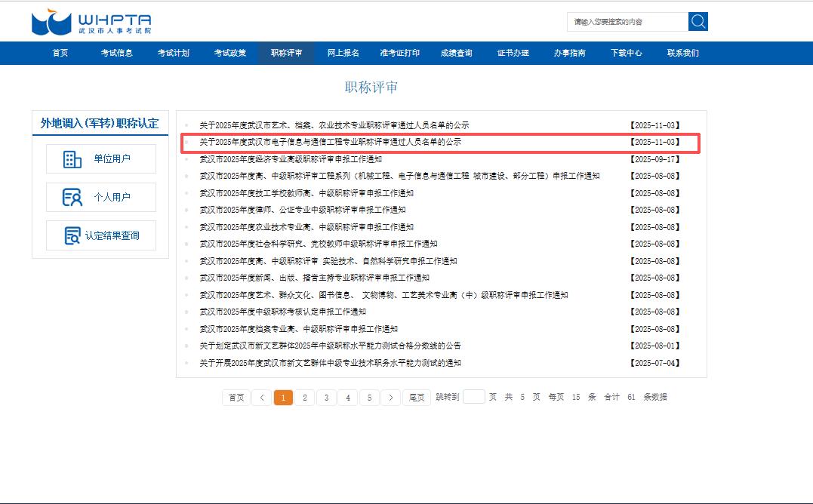Switch to 成绩查询 menu item
The height and width of the screenshot is (504, 813).
(x=456, y=53)
